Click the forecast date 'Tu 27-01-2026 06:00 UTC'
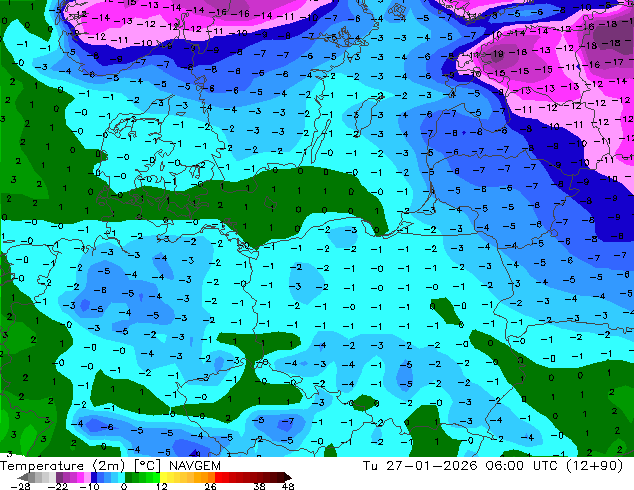The width and height of the screenshot is (634, 490). pyautogui.click(x=461, y=466)
